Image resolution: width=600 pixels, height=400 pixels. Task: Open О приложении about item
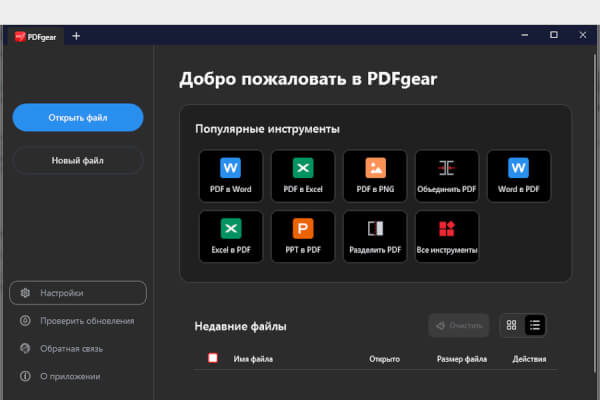click(x=78, y=376)
